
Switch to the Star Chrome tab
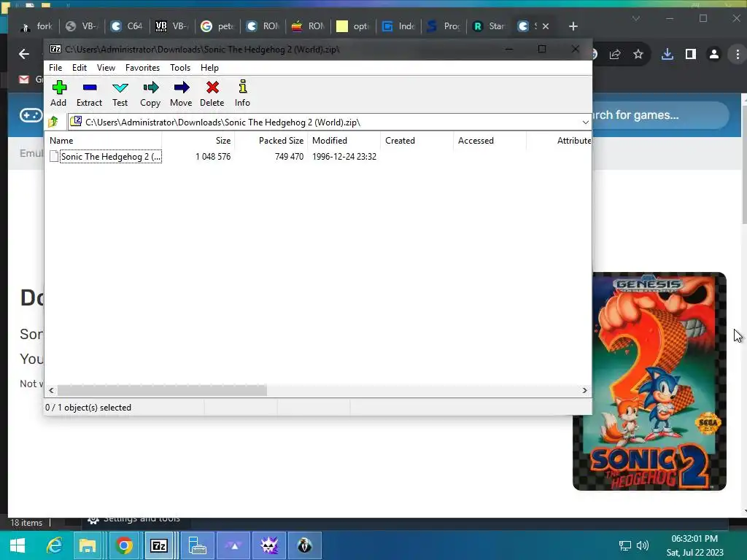(x=489, y=26)
